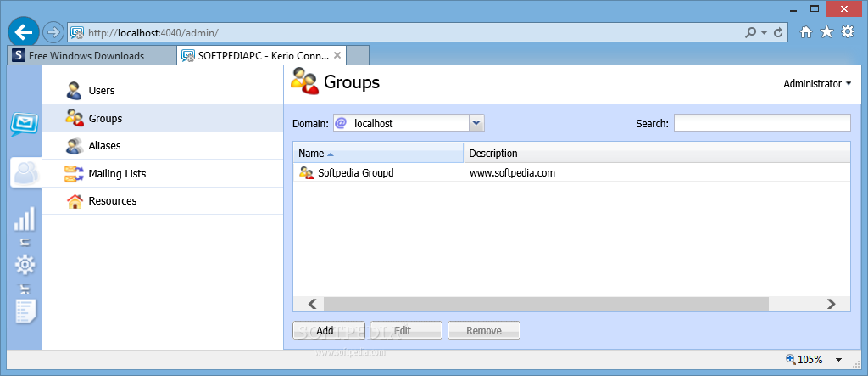The height and width of the screenshot is (376, 868).
Task: Click the Search input field
Action: click(762, 123)
